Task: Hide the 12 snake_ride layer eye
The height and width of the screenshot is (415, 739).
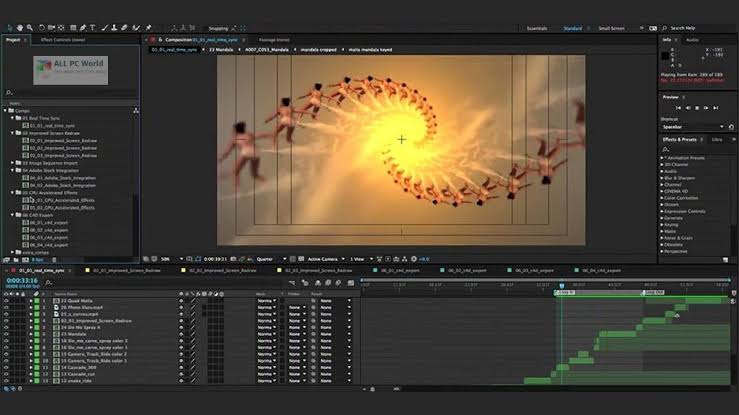Action: click(x=6, y=381)
